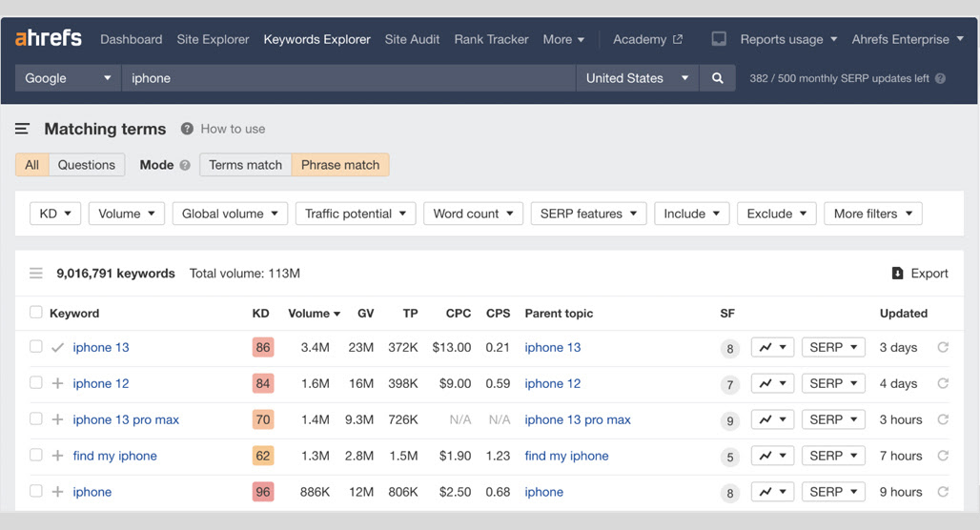Refresh the iphone 12 row SERP data

point(943,383)
